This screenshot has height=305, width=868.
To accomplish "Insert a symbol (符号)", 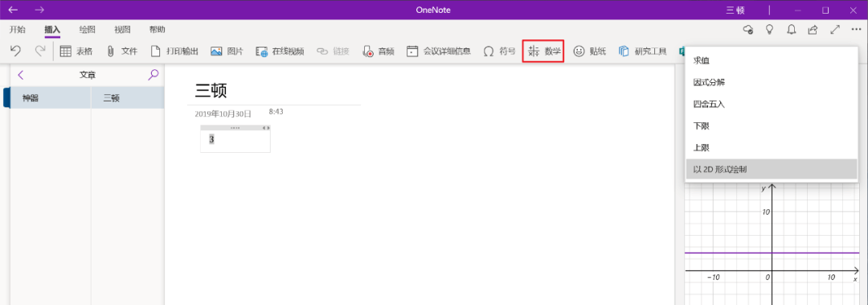I will point(499,52).
